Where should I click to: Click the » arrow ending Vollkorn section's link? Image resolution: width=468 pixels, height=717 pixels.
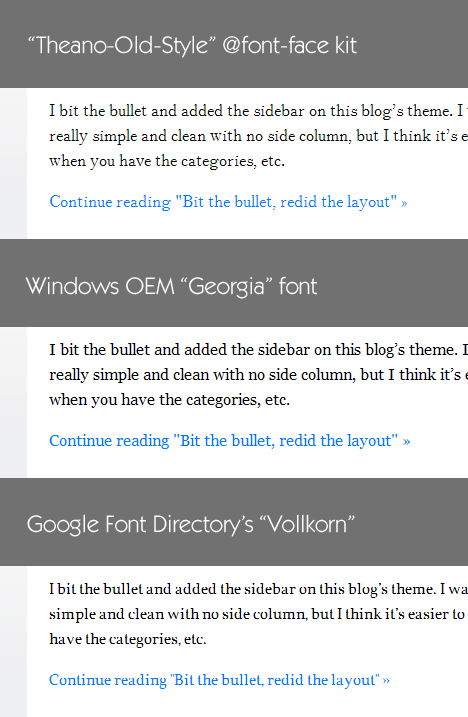point(386,681)
